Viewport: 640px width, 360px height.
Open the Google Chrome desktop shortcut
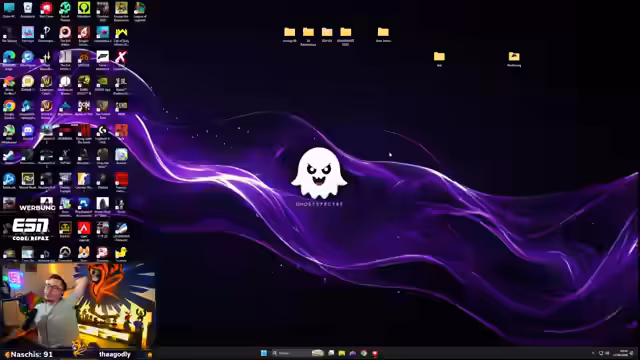9,109
